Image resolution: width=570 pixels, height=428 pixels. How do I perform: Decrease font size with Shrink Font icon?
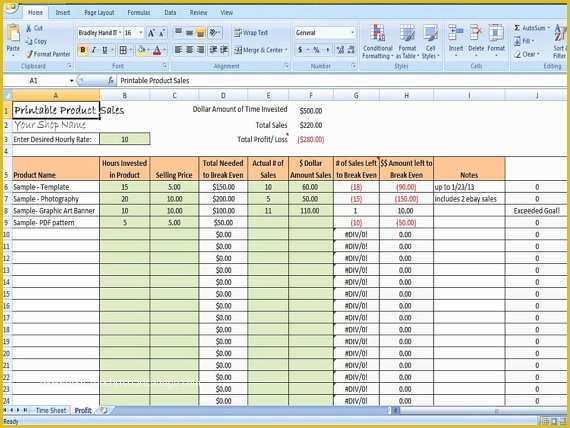(162, 33)
